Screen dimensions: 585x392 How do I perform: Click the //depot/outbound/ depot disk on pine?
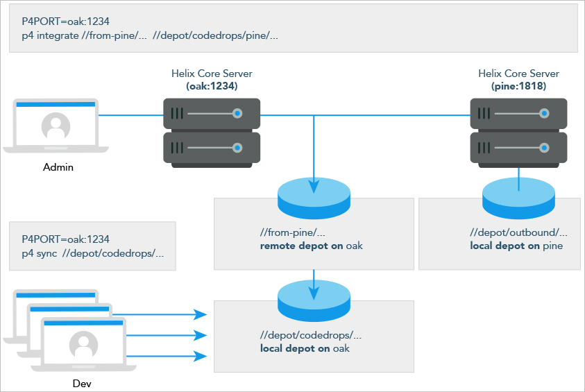coord(519,196)
